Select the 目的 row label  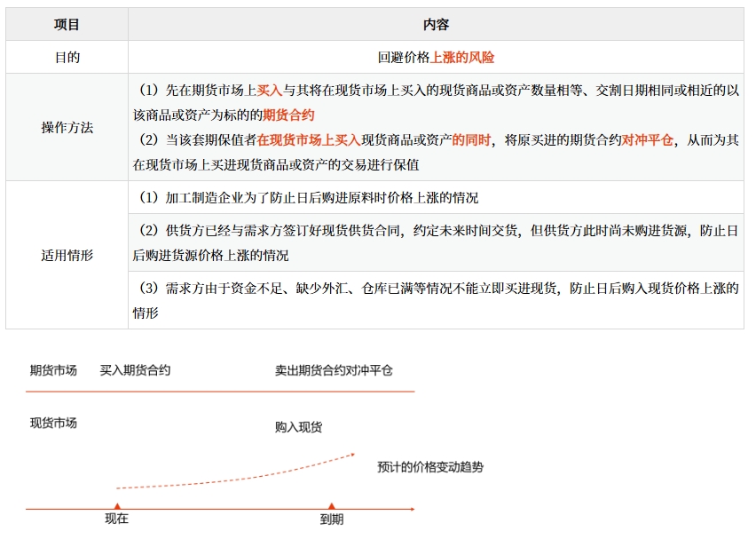[67, 55]
